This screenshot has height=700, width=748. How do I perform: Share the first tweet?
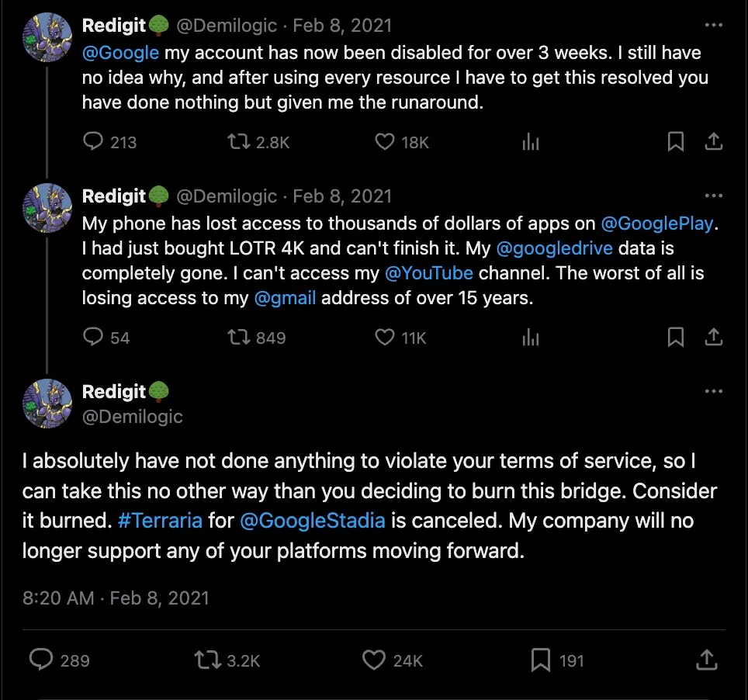tap(713, 141)
